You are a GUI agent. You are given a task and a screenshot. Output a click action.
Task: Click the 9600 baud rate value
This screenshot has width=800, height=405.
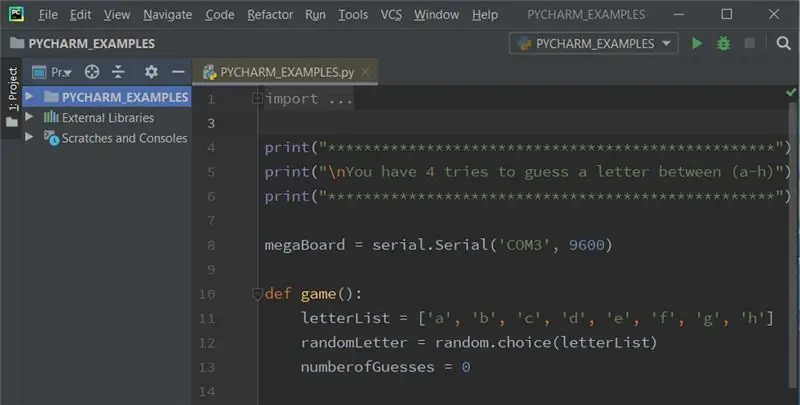click(586, 245)
